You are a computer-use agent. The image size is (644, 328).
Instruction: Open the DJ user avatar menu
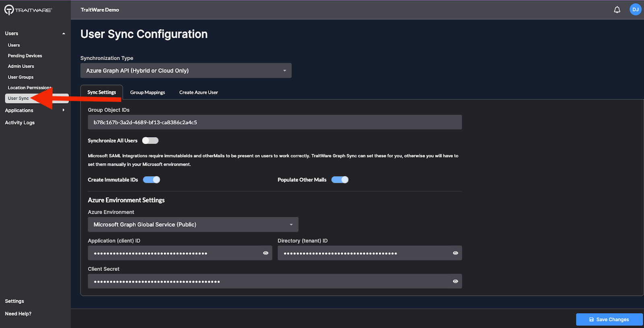click(x=635, y=10)
